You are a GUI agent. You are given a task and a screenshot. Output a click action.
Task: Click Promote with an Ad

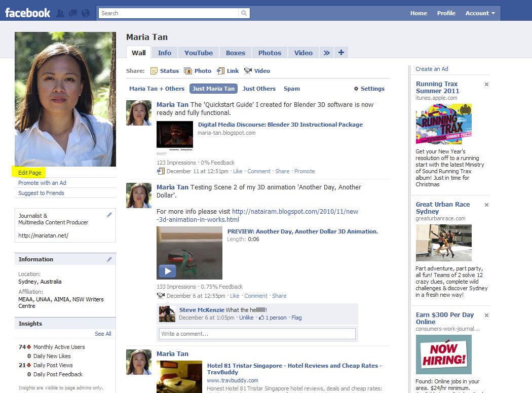point(42,183)
